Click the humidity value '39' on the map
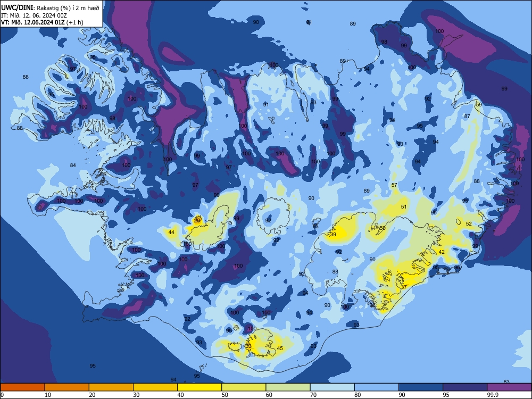The image size is (532, 399). pos(333,235)
